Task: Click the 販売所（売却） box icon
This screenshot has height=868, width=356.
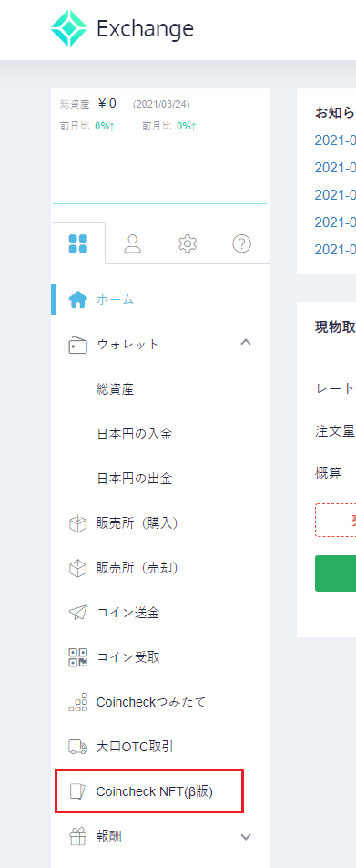Action: 78,569
